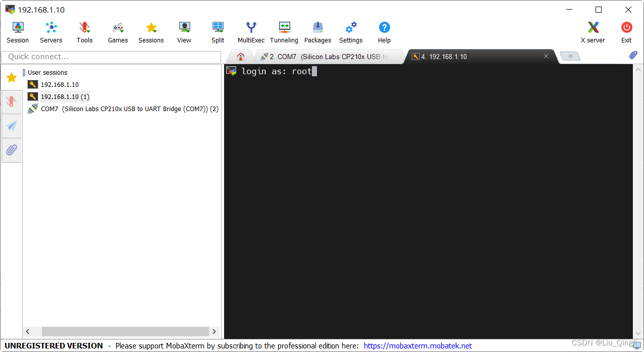Start the X server
The image size is (644, 352).
pyautogui.click(x=593, y=32)
